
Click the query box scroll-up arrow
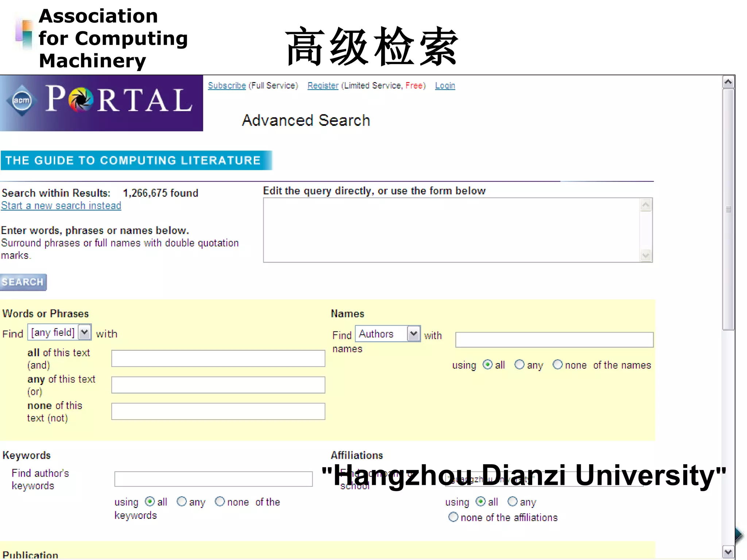[x=646, y=205]
